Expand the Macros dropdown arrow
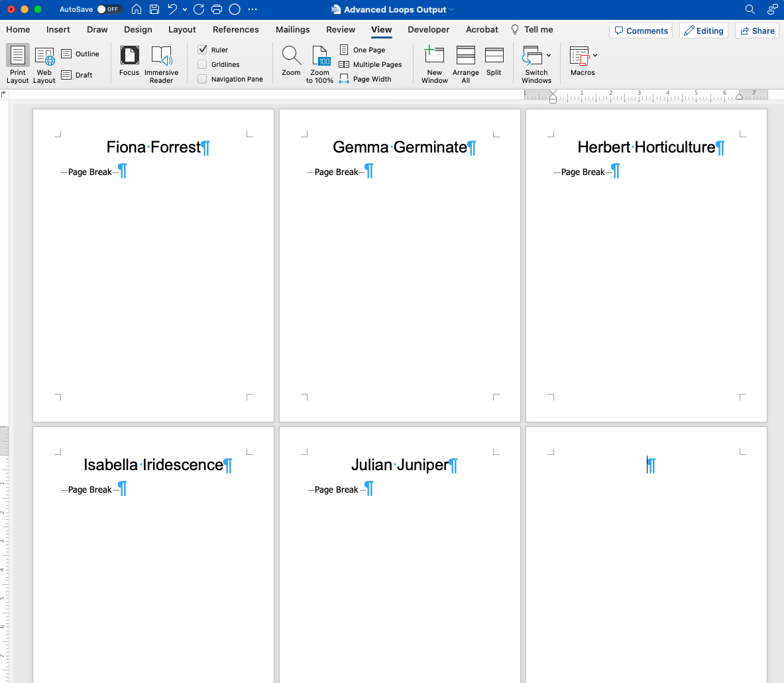Image resolution: width=784 pixels, height=683 pixels. (595, 56)
